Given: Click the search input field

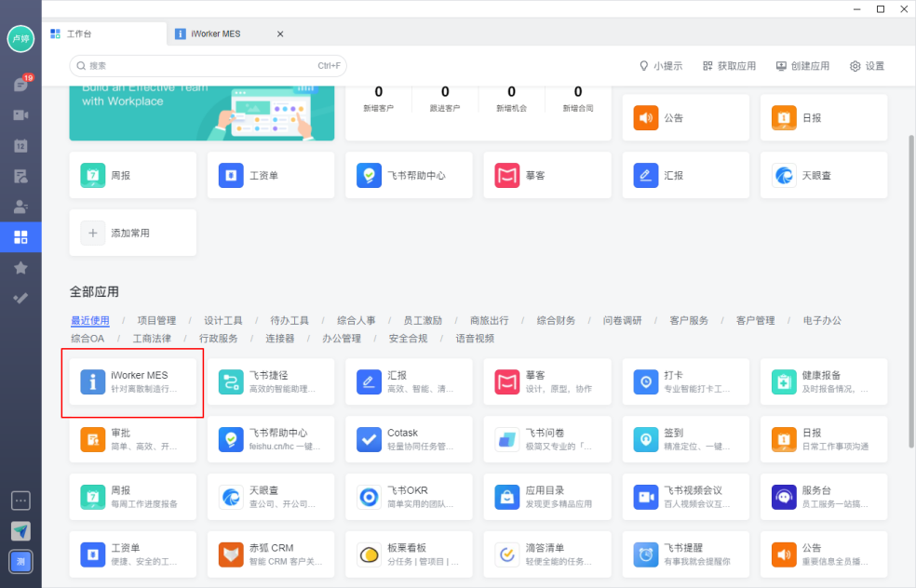Looking at the screenshot, I should tap(208, 66).
